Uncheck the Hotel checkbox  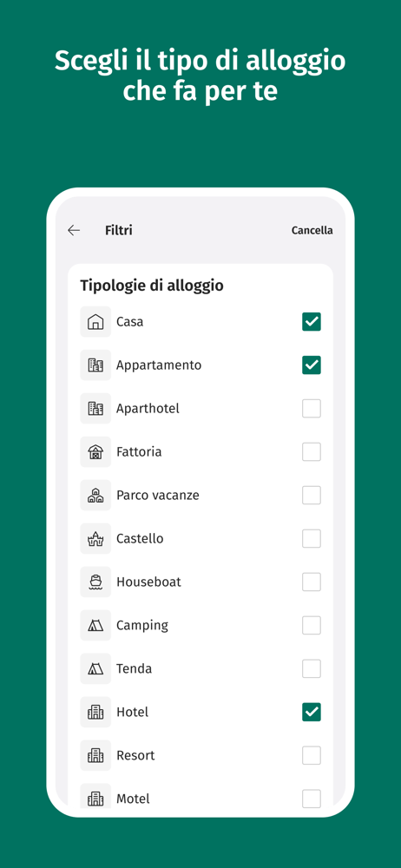(312, 712)
